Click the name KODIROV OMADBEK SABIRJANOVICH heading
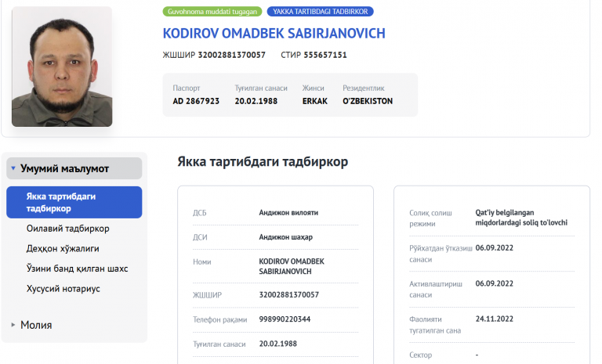This screenshot has height=364, width=602. pos(274,34)
